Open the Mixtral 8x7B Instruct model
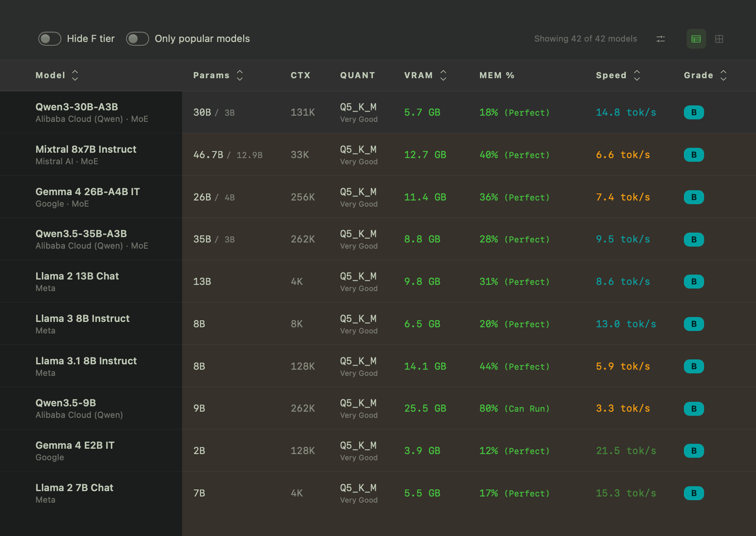Image resolution: width=756 pixels, height=536 pixels. (x=86, y=149)
